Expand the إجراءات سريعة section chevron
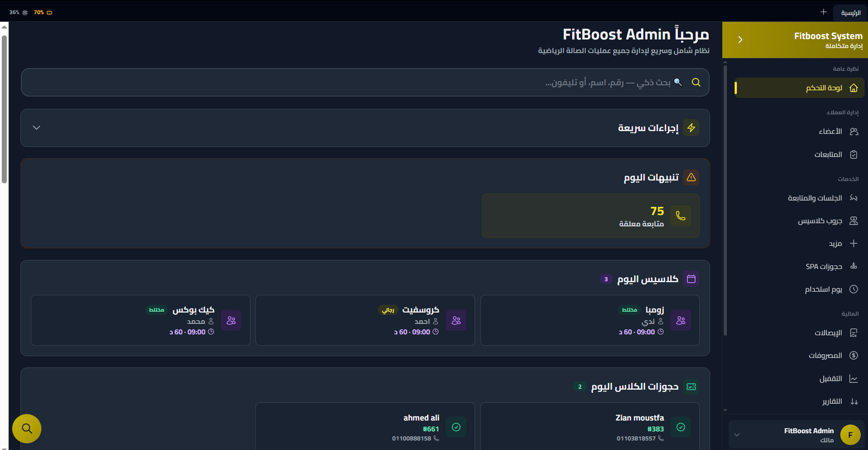 pyautogui.click(x=37, y=128)
